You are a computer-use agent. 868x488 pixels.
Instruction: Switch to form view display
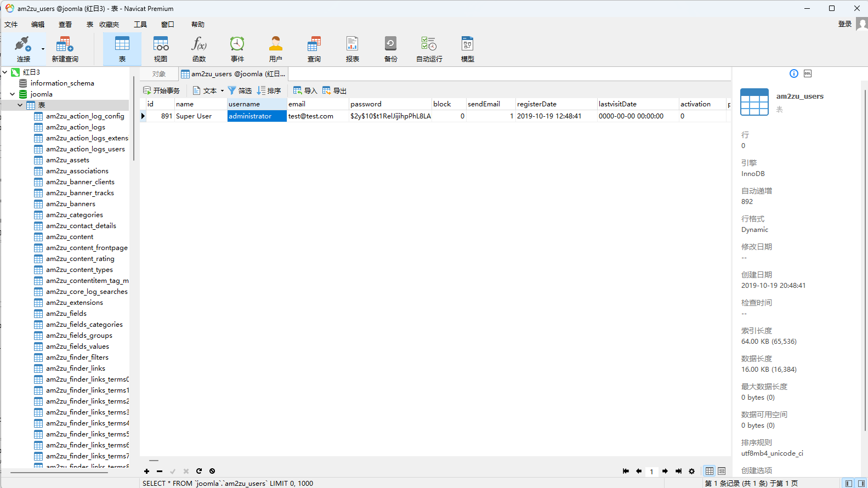[722, 471]
